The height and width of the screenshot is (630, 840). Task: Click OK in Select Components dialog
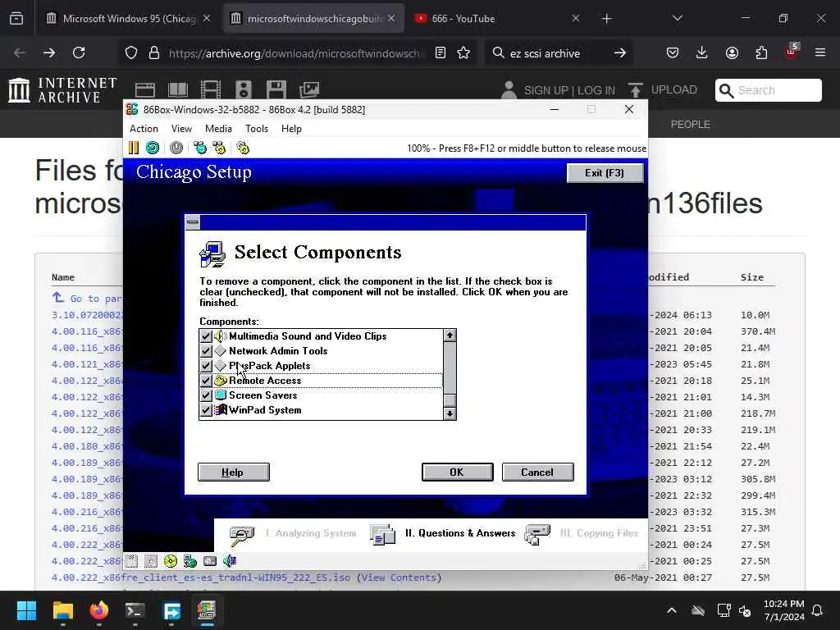pos(457,472)
